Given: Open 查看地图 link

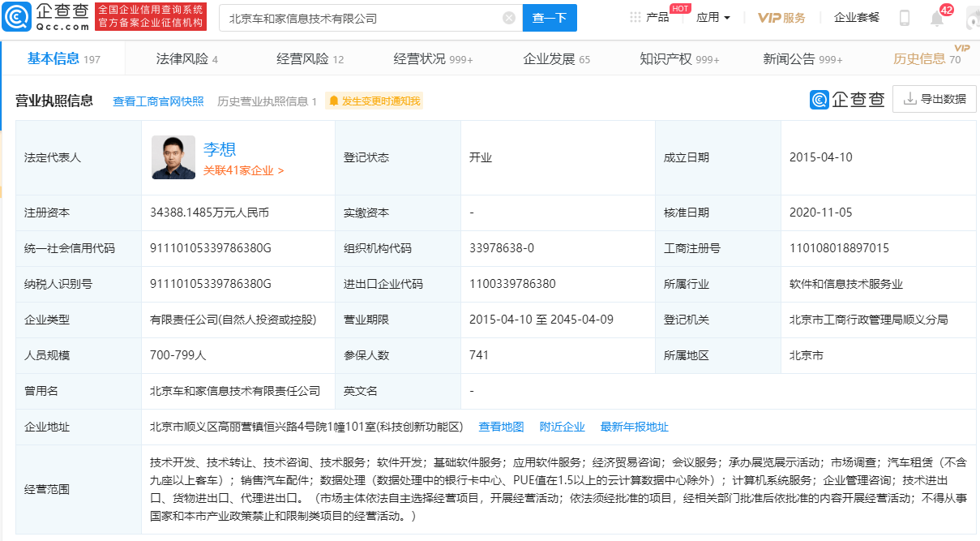Looking at the screenshot, I should 501,427.
